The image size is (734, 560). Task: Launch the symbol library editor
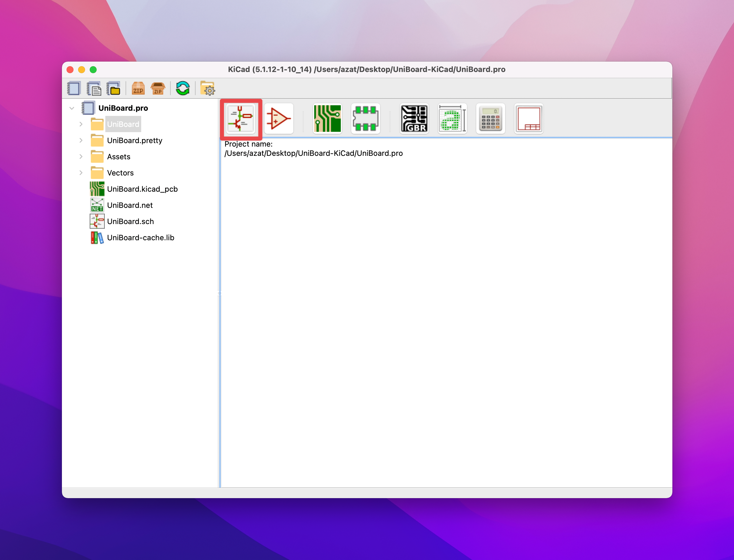[278, 119]
